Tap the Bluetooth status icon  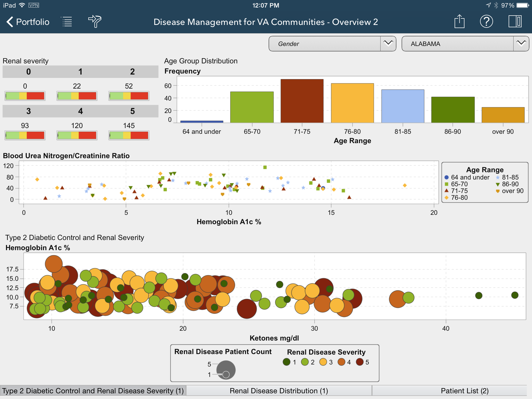click(x=496, y=5)
